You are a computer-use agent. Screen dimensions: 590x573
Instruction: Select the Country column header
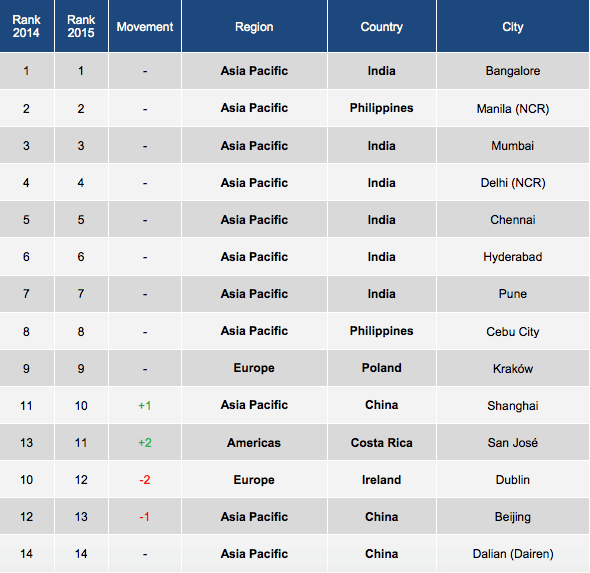[382, 27]
